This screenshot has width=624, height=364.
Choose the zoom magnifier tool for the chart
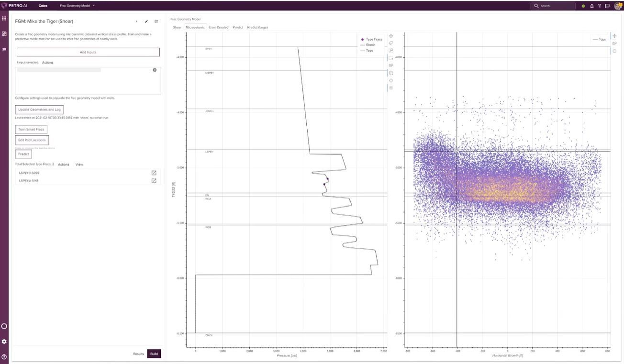[391, 50]
